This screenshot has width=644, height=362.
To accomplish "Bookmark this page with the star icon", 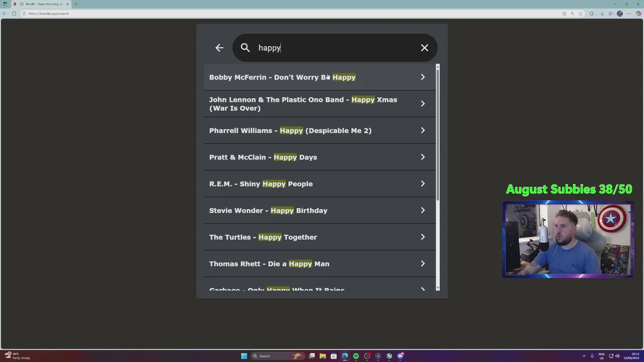I will coord(581,14).
